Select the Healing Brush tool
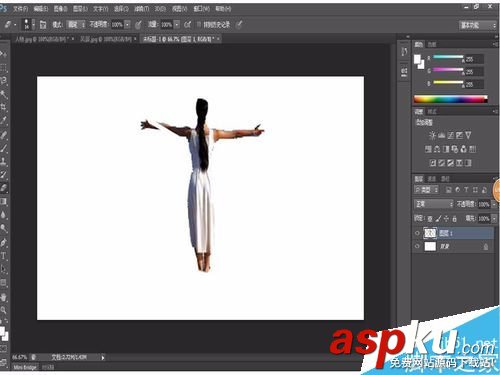500x375 pixels. pyautogui.click(x=3, y=135)
